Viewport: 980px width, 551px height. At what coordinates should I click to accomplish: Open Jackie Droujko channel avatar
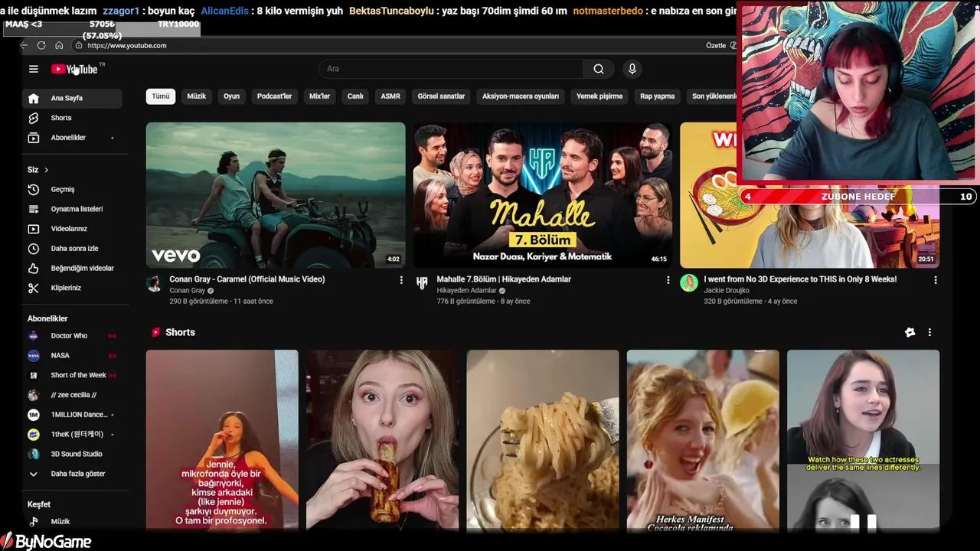pos(689,283)
